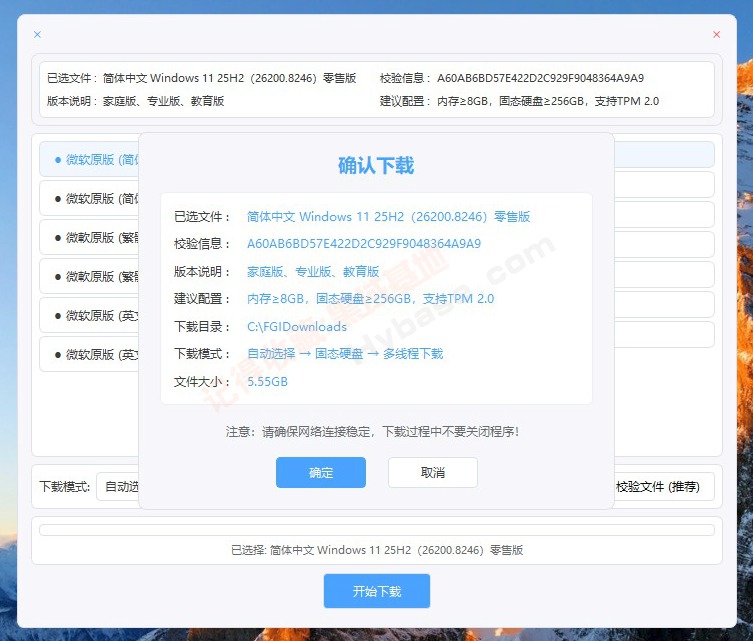Close the window with the red X icon
Image resolution: width=753 pixels, height=641 pixels.
click(717, 35)
